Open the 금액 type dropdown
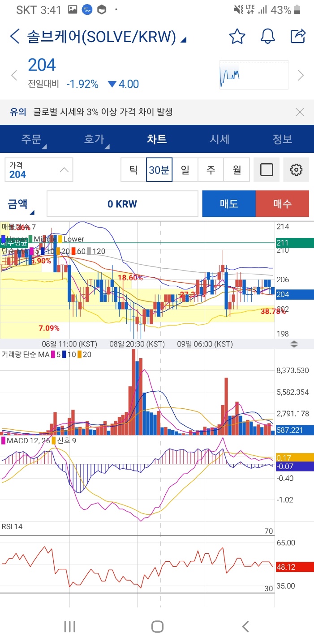The width and height of the screenshot is (314, 644). click(x=21, y=204)
